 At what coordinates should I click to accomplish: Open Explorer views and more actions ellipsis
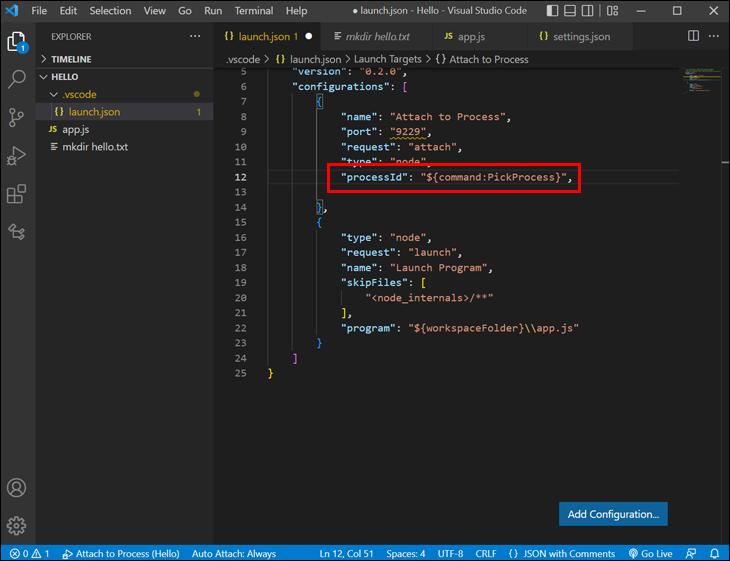(195, 37)
